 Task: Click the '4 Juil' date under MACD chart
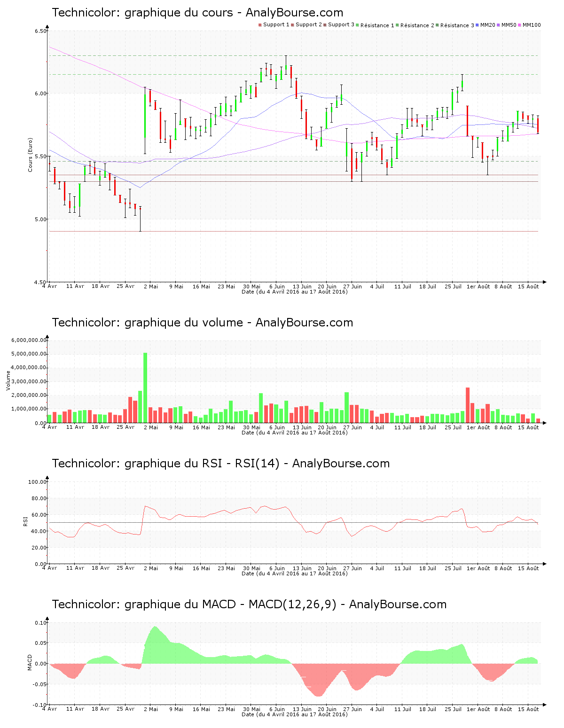point(377,709)
